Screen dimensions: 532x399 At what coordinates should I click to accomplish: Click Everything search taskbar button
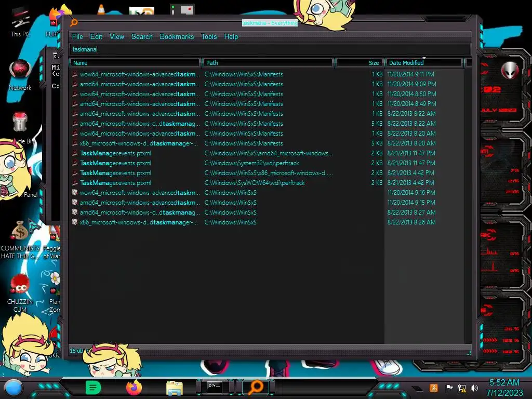pyautogui.click(x=256, y=387)
